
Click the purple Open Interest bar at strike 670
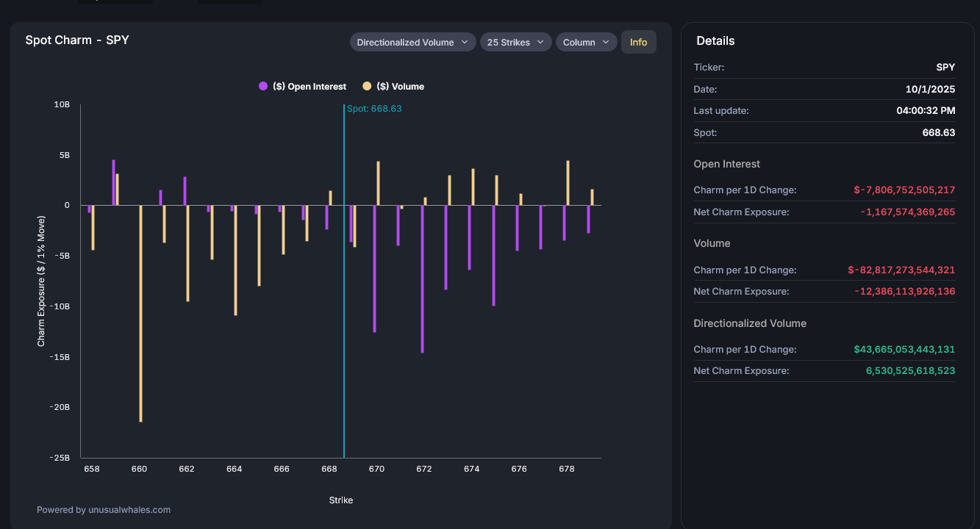(374, 269)
